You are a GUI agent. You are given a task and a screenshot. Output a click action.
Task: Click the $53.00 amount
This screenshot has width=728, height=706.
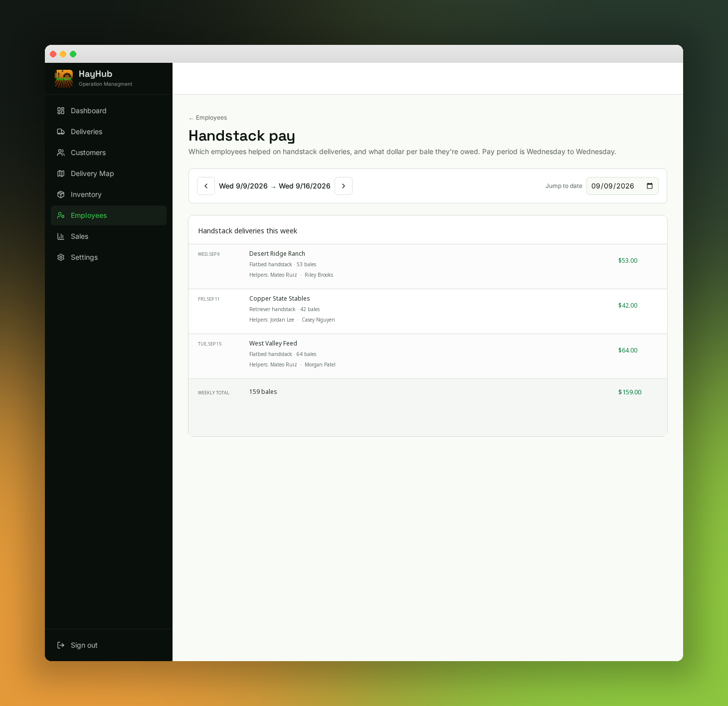(x=628, y=261)
